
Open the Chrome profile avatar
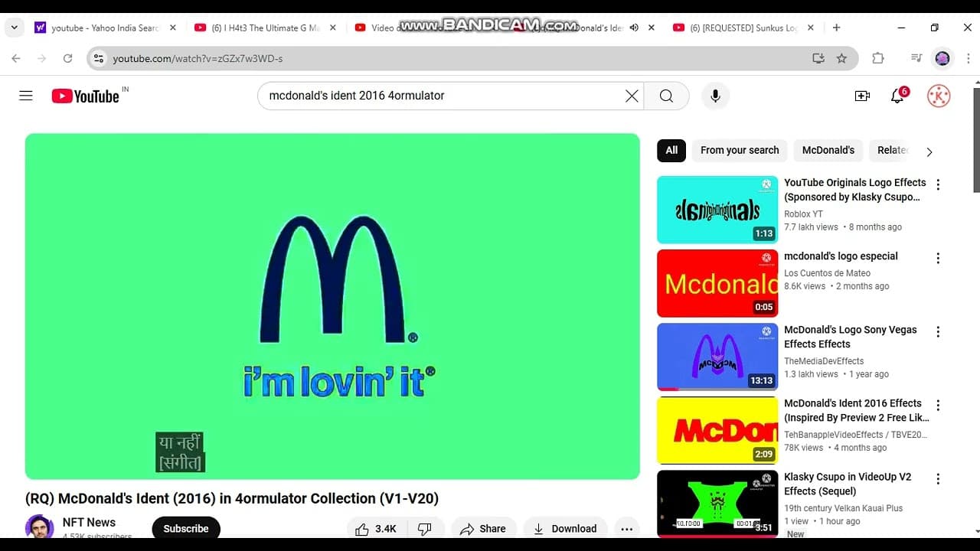942,58
